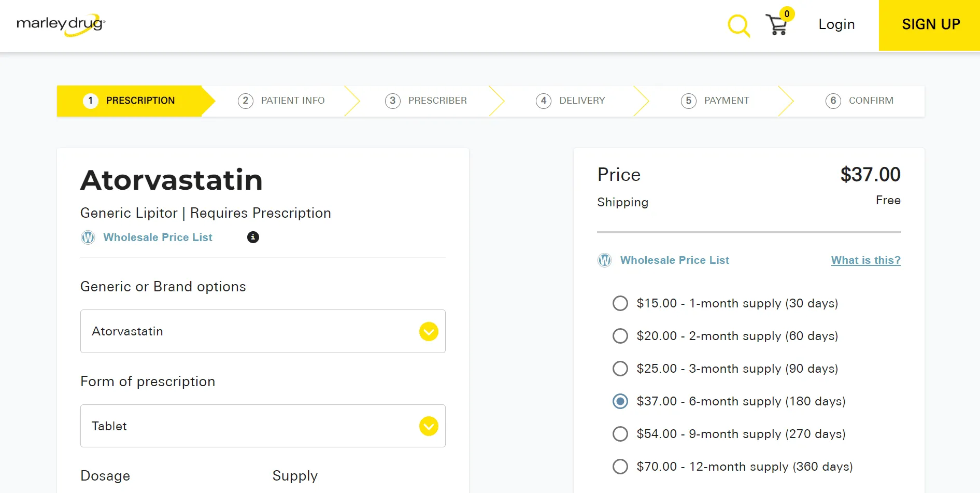Go to the Prescriber step
Viewport: 980px width, 493px height.
426,101
